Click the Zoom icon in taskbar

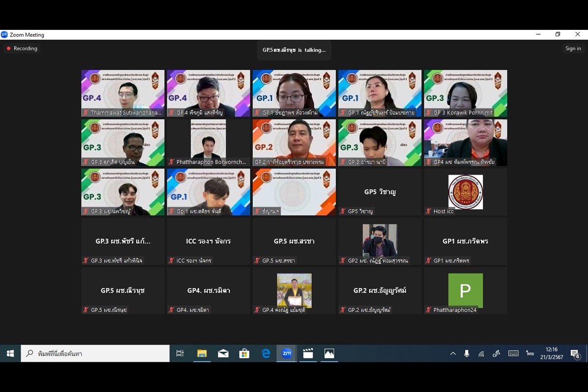tap(287, 353)
